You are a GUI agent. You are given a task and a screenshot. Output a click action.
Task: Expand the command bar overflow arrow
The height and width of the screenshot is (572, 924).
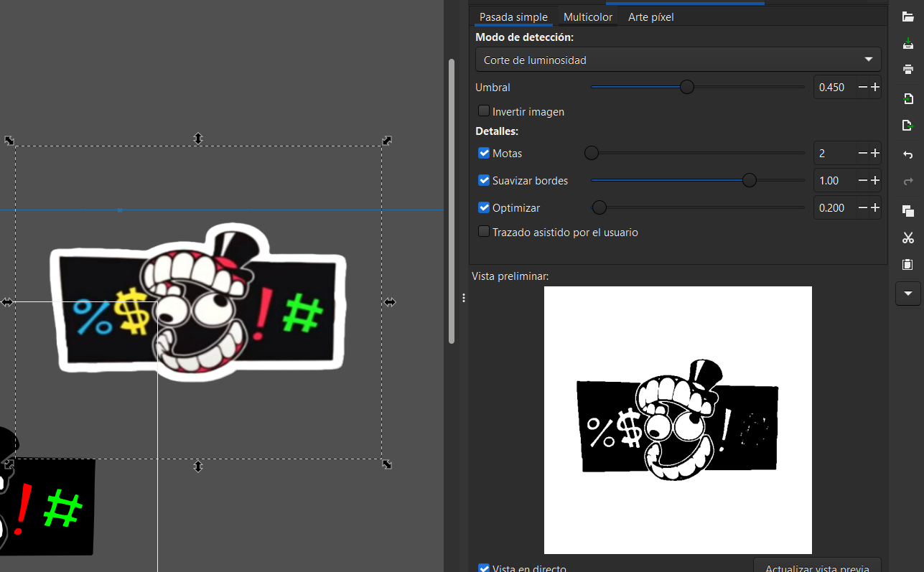tap(908, 293)
